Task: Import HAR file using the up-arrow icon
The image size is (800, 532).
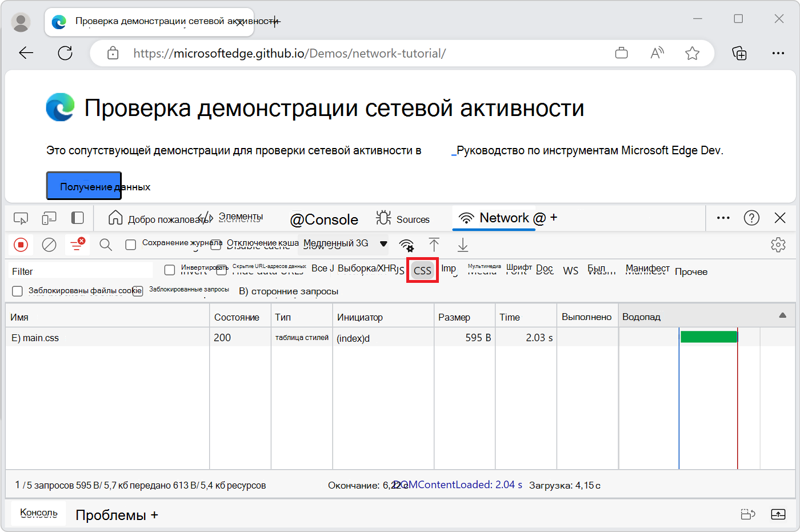Action: 434,245
